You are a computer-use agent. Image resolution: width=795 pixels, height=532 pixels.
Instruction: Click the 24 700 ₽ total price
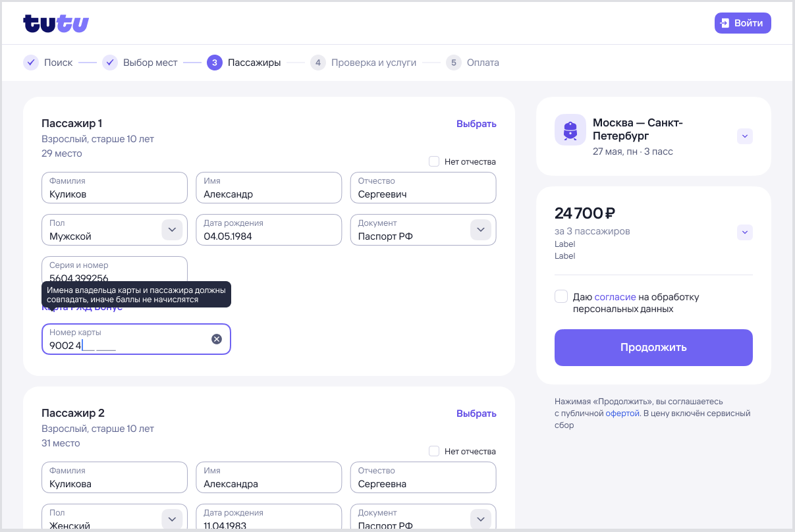[x=585, y=213]
